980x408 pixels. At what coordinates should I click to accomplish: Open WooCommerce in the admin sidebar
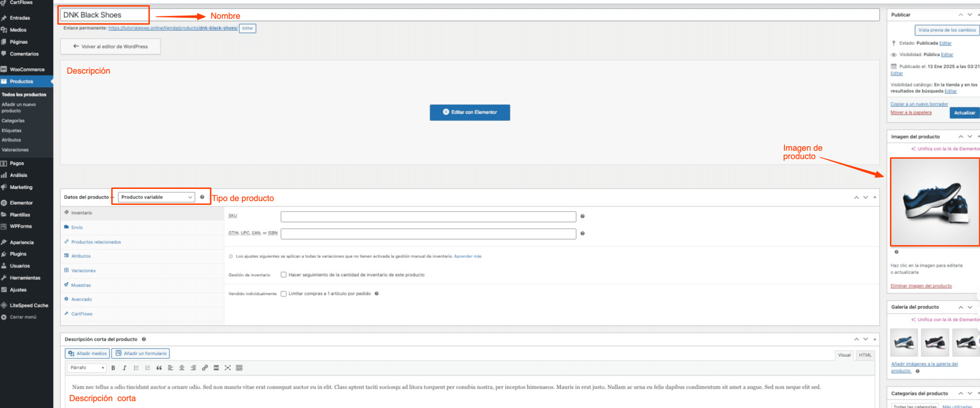27,69
